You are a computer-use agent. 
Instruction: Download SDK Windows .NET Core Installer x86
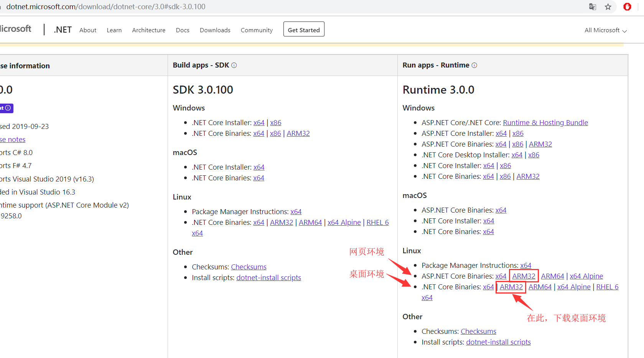click(x=276, y=123)
